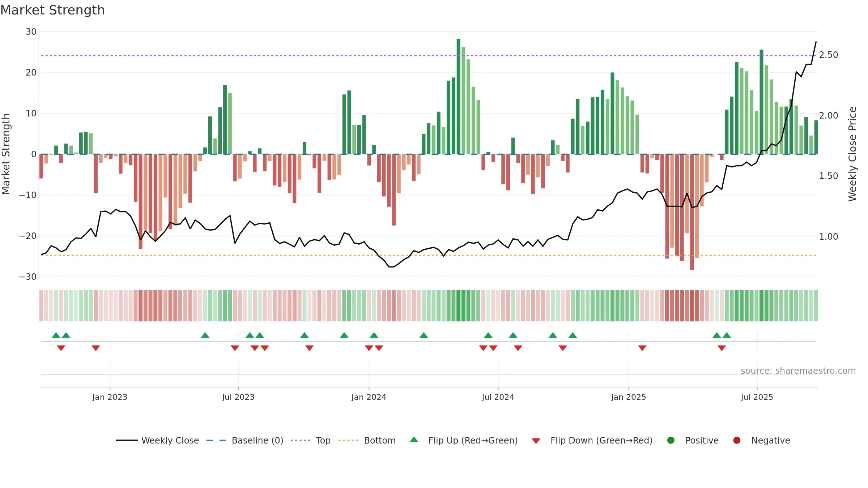Click the 2.00 price axis tick label

[x=829, y=115]
